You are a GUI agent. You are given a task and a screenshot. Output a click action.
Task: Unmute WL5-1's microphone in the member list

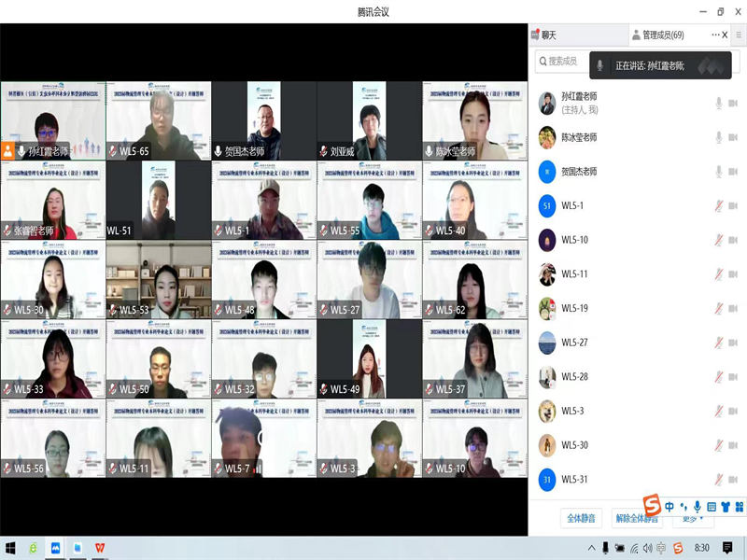click(719, 205)
